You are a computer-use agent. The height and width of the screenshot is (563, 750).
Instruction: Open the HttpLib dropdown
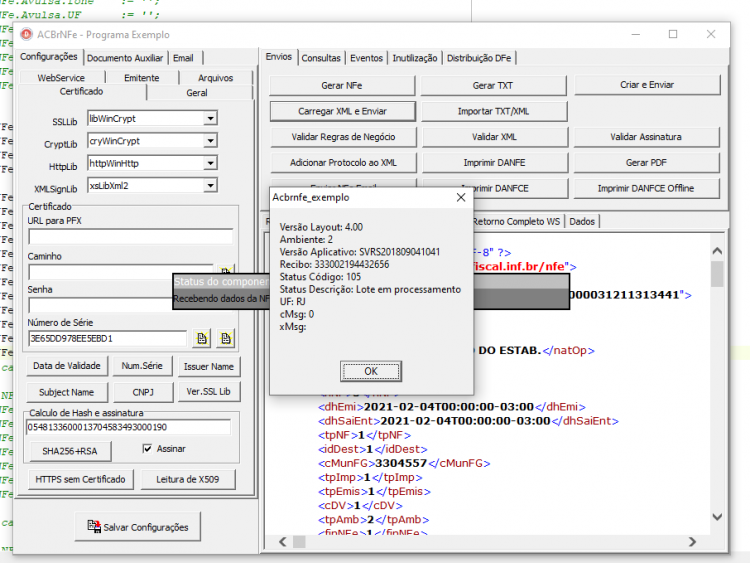coord(210,163)
